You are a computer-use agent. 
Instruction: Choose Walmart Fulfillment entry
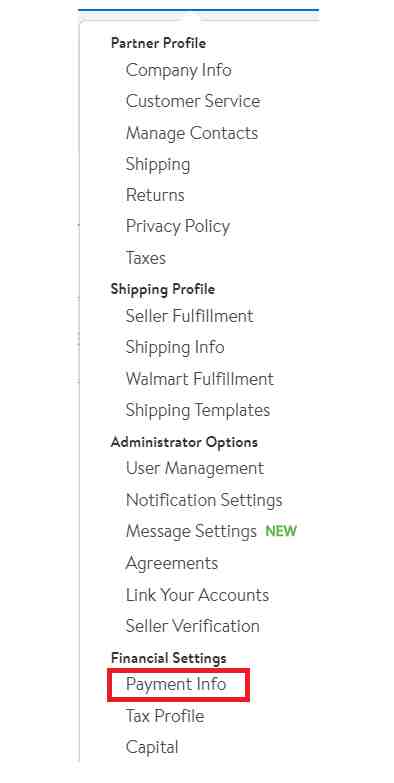click(199, 379)
